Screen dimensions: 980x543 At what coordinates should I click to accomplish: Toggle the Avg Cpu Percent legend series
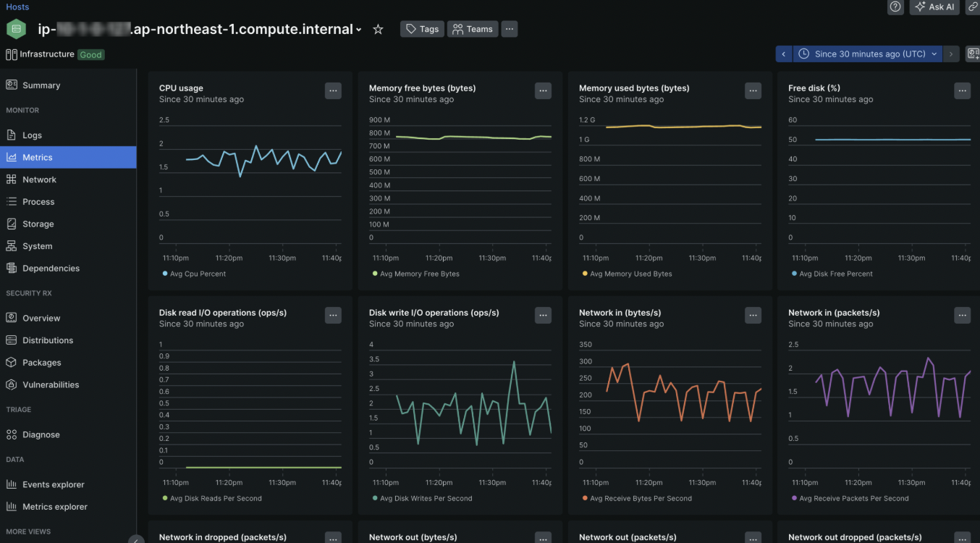[194, 274]
